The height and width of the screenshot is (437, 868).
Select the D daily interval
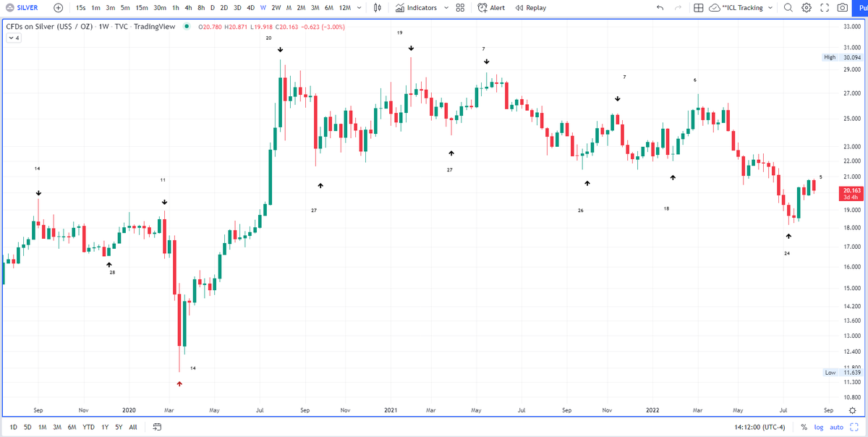[212, 8]
